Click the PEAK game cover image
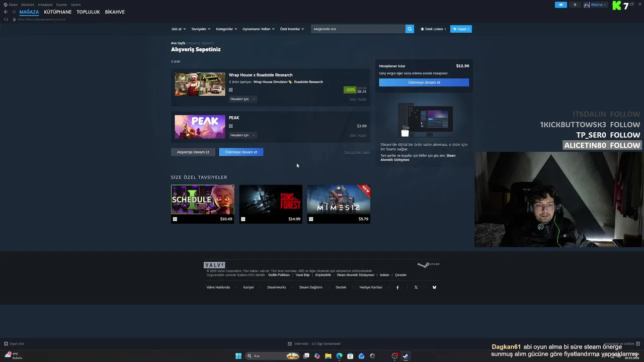This screenshot has height=362, width=644. tap(200, 127)
